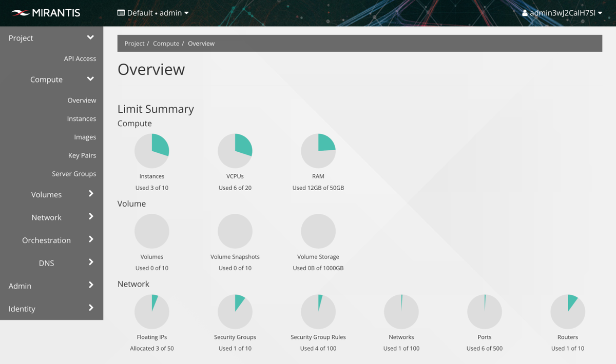Viewport: 616px width, 364px height.
Task: Click the Overview page title
Action: [151, 69]
